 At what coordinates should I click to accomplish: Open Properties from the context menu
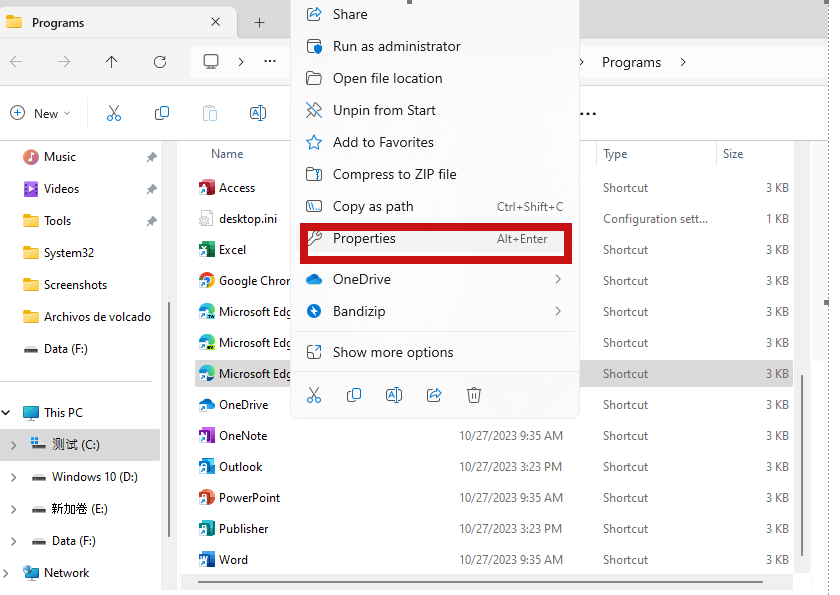coord(434,239)
